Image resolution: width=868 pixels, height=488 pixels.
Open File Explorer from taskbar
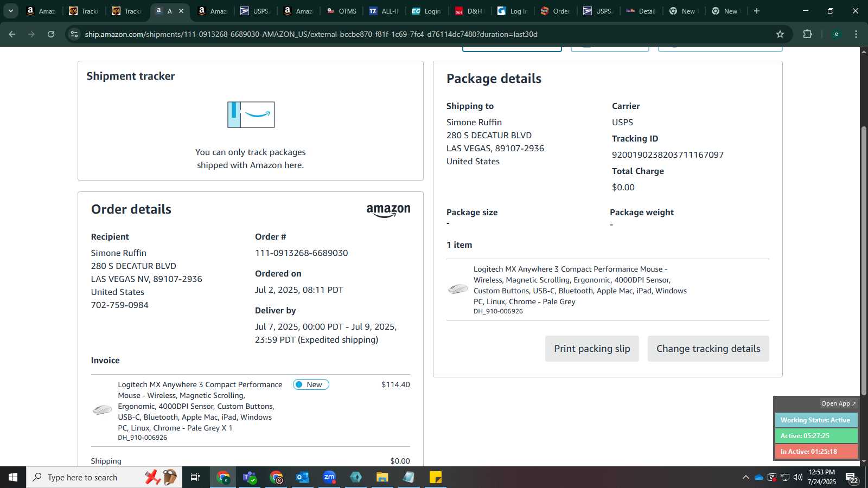pos(382,477)
